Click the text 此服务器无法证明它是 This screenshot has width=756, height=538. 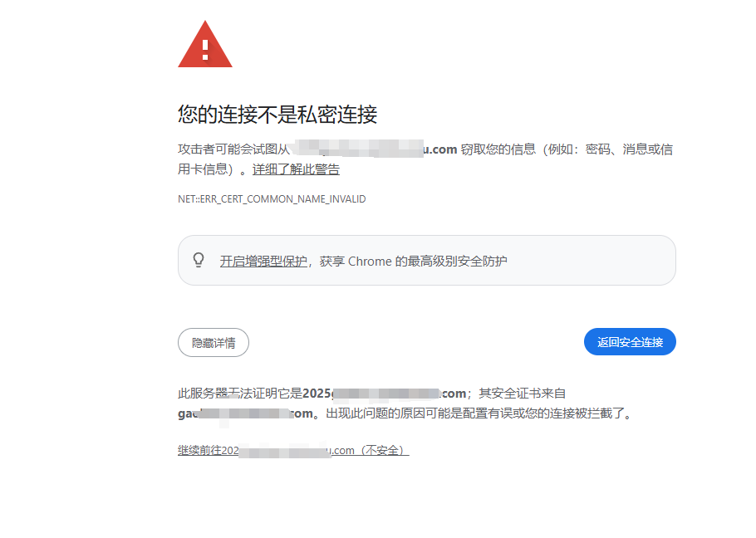240,394
